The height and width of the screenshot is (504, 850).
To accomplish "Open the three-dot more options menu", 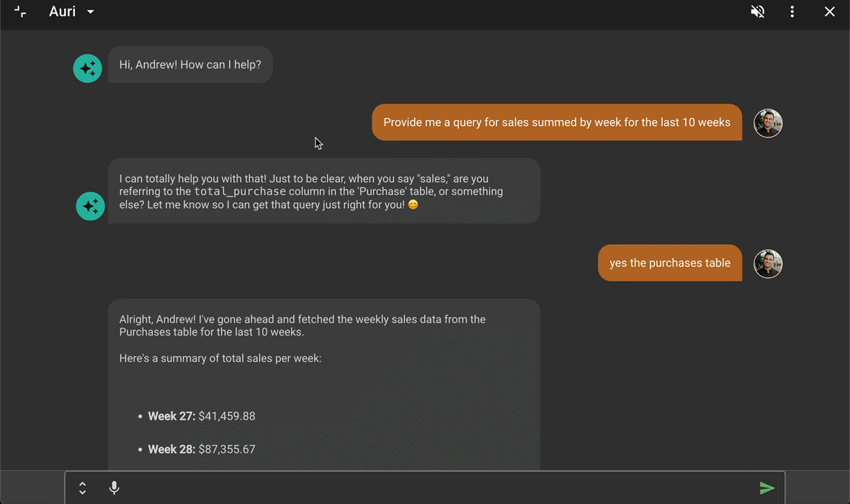I will [x=792, y=12].
